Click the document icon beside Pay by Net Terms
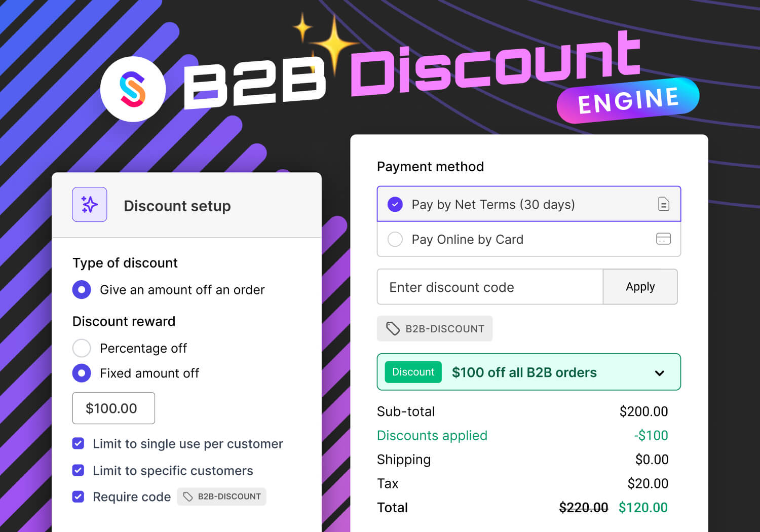This screenshot has width=760, height=532. click(663, 204)
